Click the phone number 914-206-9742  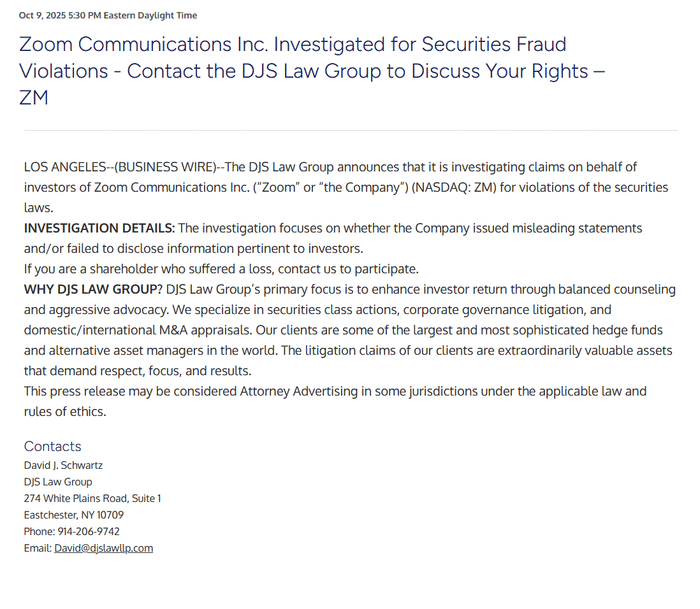click(x=89, y=531)
